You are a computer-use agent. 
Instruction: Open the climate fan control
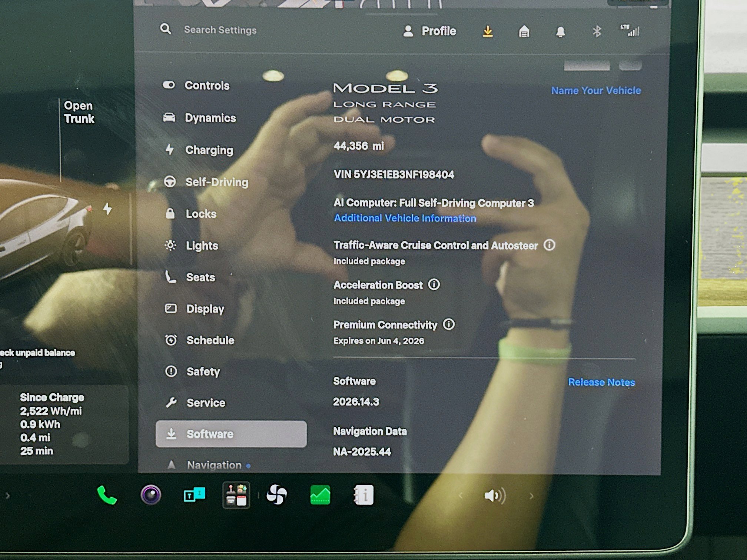tap(276, 495)
